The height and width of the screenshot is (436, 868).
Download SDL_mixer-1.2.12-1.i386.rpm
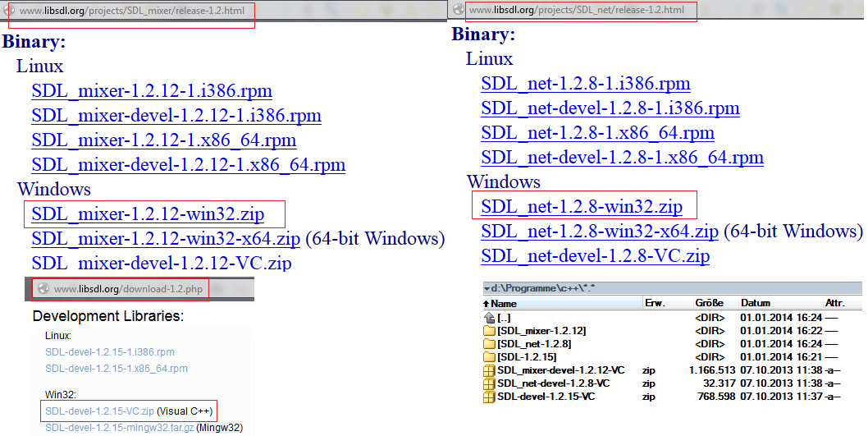tap(152, 91)
